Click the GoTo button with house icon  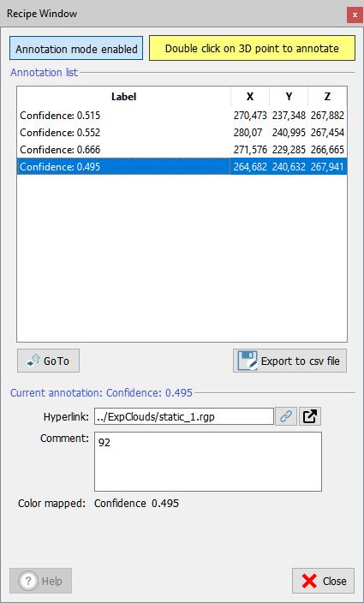click(49, 361)
